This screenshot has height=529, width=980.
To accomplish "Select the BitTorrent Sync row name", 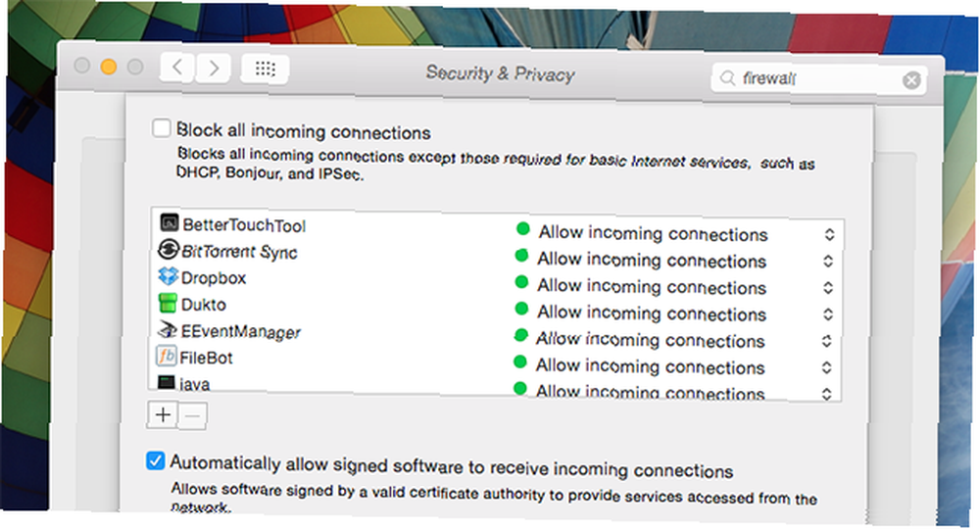I will tap(239, 252).
